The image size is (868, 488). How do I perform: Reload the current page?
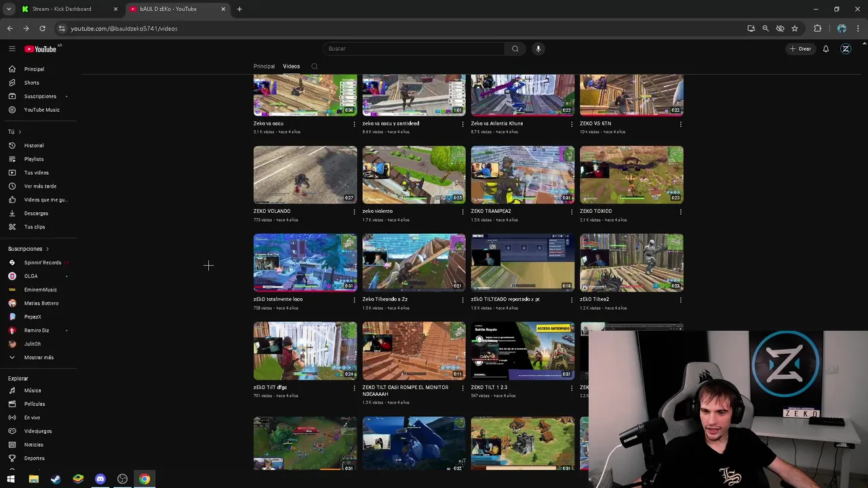(x=42, y=28)
